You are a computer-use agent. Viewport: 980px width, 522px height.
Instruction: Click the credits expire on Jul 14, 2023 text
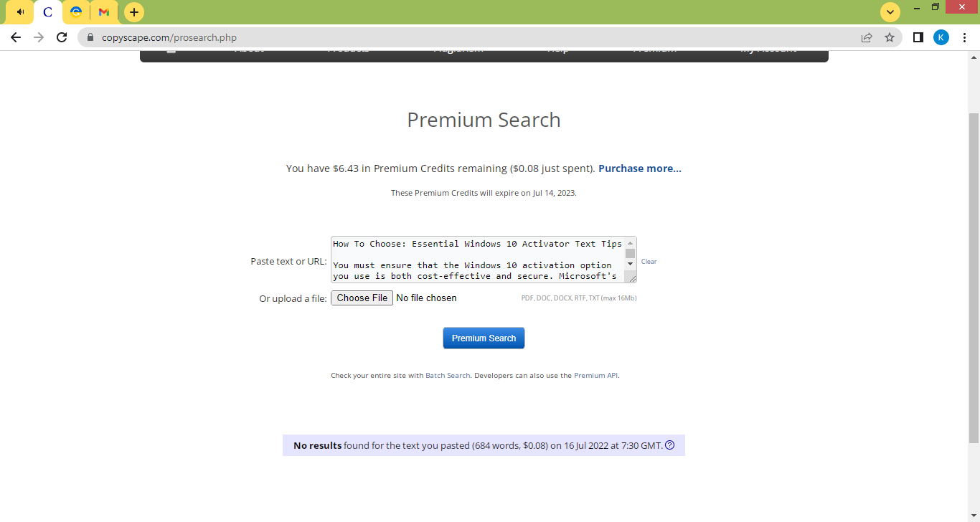click(484, 193)
